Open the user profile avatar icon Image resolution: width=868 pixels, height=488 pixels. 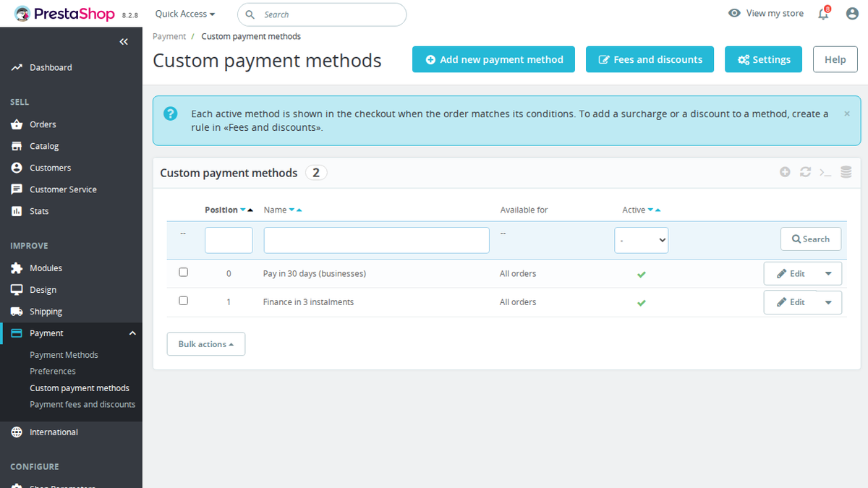click(x=852, y=14)
